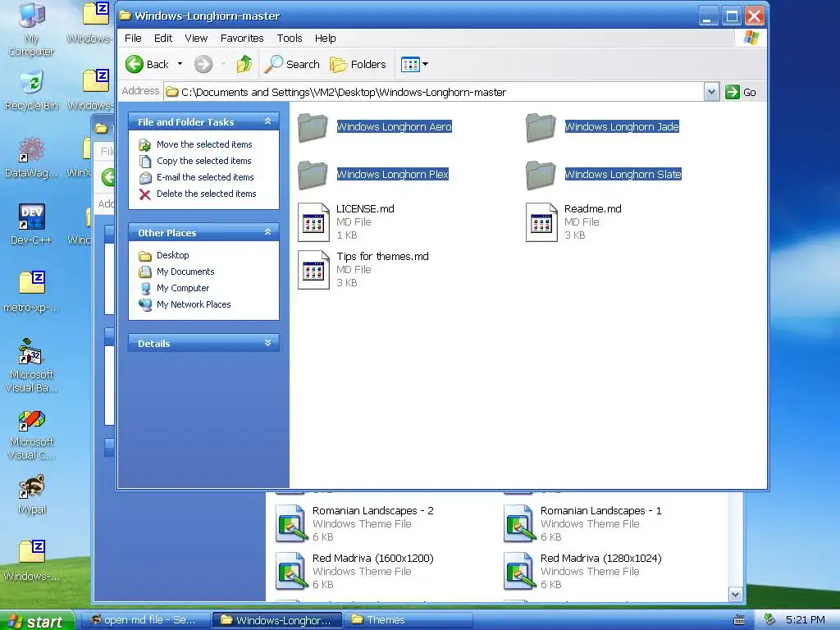The height and width of the screenshot is (630, 840).
Task: Go to My Documents in Other Places
Action: tap(185, 272)
